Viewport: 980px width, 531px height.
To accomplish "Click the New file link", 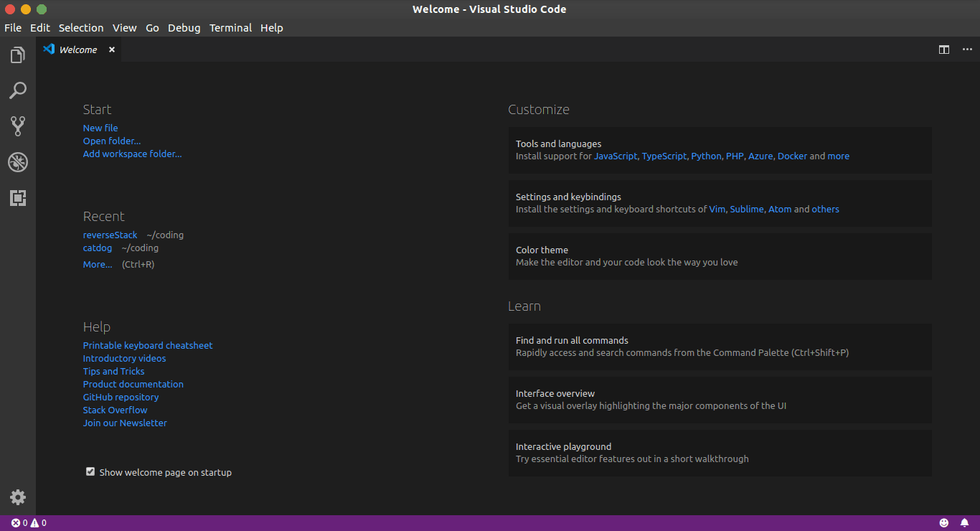I will coord(100,128).
